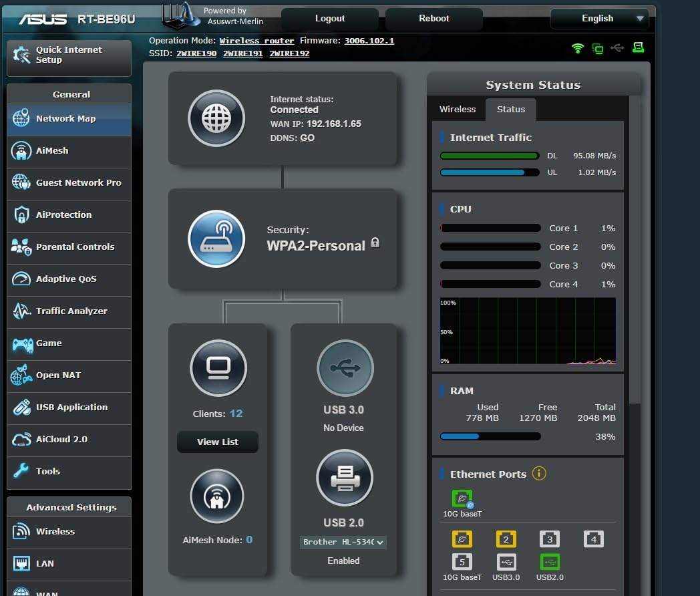
Task: Click the USB 2.0 printer icon
Action: (x=345, y=478)
